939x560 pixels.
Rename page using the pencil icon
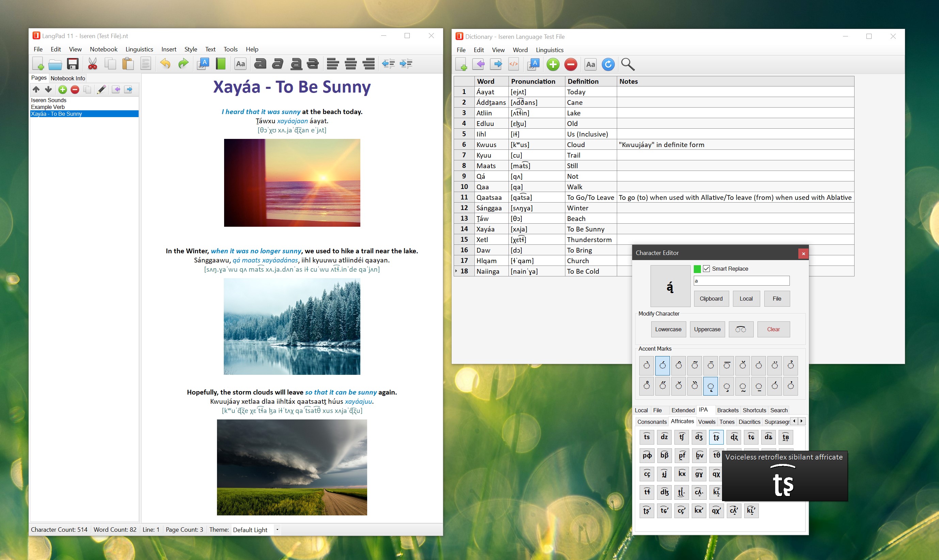101,90
